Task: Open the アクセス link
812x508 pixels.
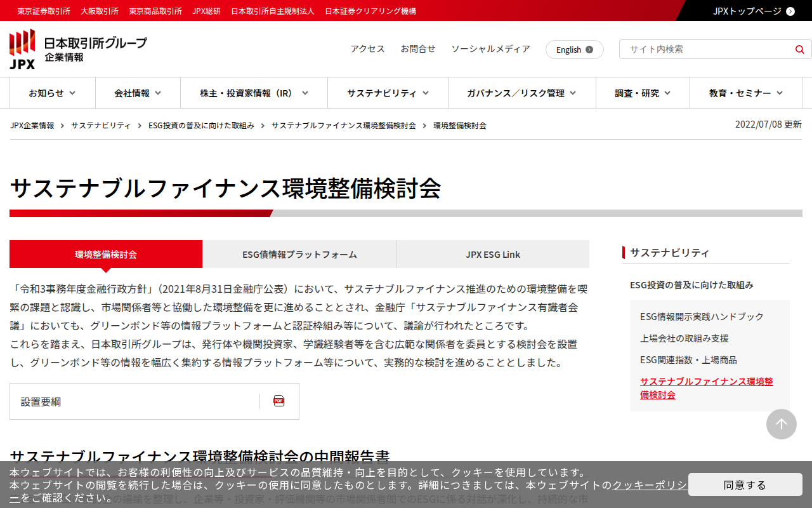Action: coord(368,49)
